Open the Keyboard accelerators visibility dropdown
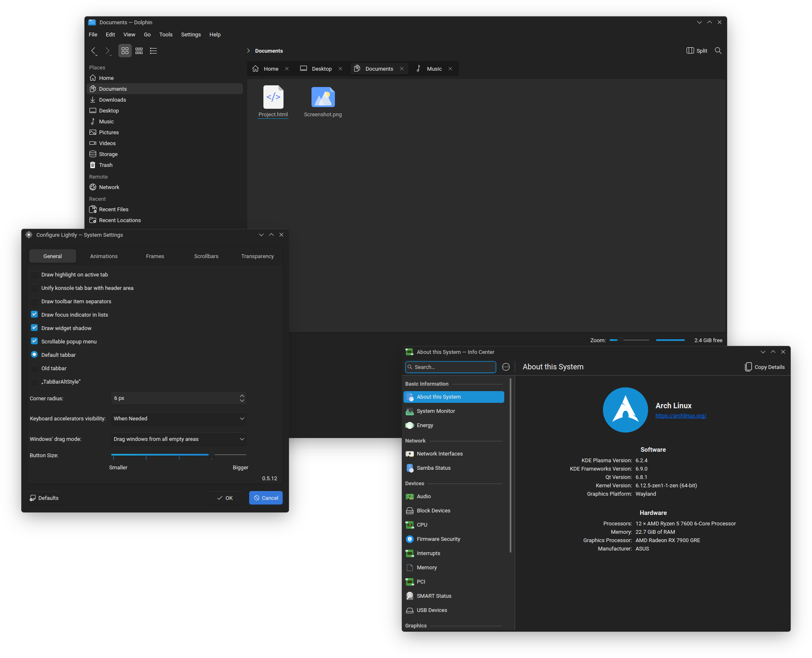The width and height of the screenshot is (812, 658). click(x=179, y=418)
